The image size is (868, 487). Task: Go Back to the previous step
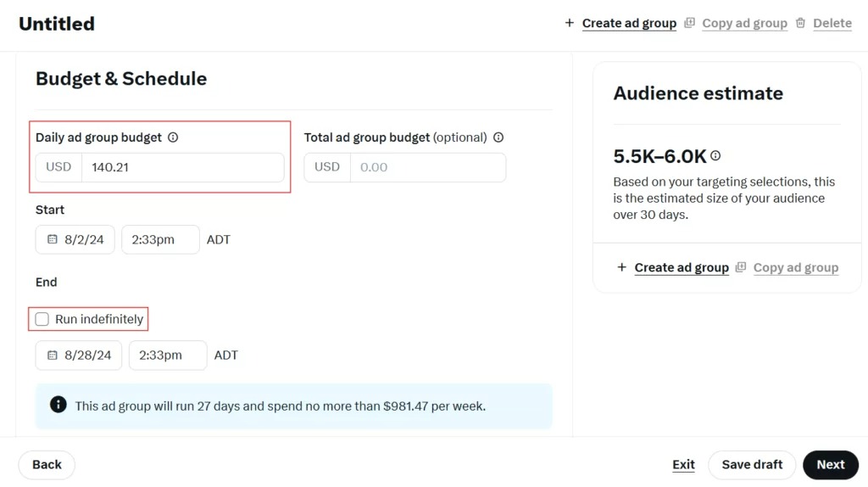point(47,465)
